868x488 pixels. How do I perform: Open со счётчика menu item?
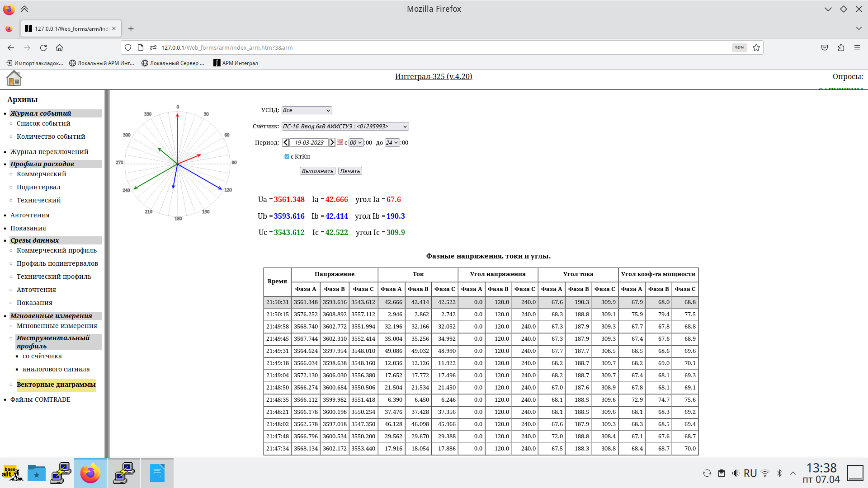42,356
